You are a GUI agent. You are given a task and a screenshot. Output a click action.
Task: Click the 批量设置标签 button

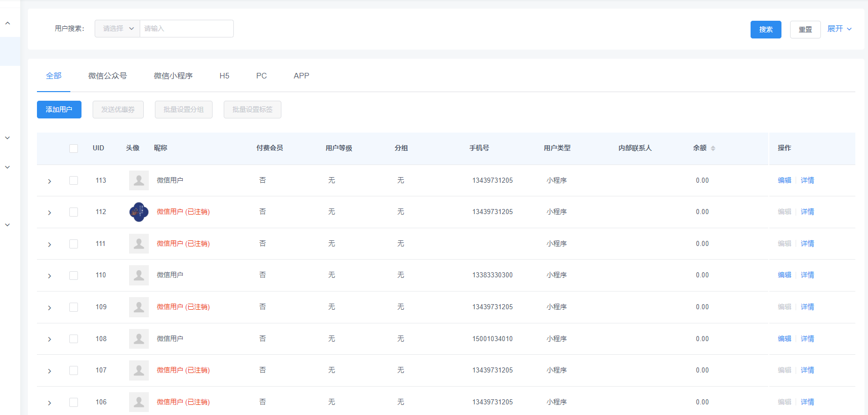pyautogui.click(x=253, y=109)
